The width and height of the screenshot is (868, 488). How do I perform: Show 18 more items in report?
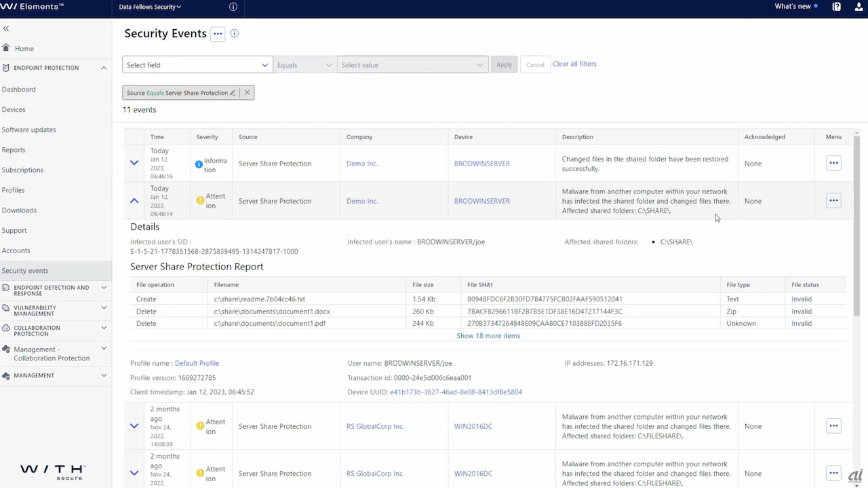(488, 336)
